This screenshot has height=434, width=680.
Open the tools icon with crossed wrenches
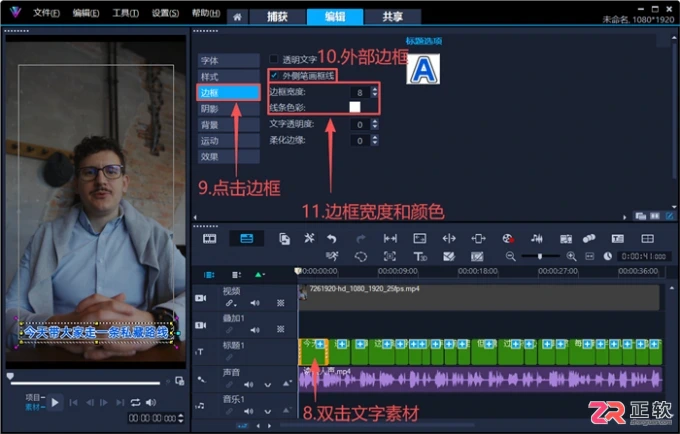coord(309,238)
